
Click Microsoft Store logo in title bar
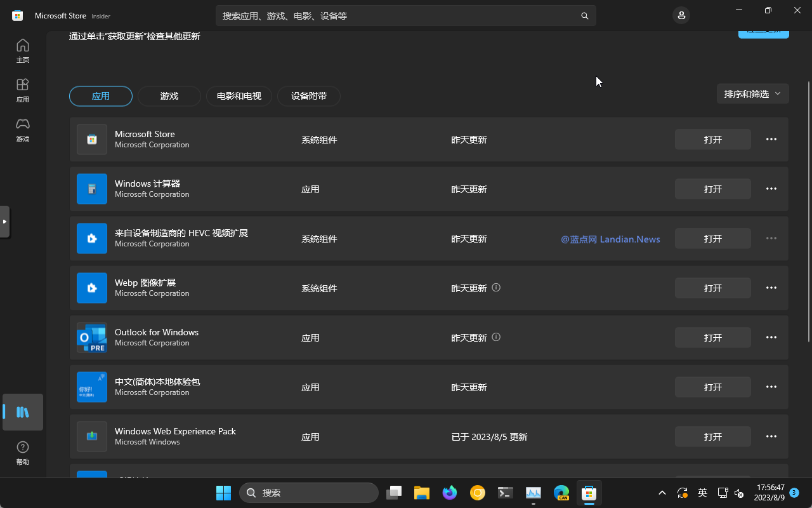click(x=18, y=16)
